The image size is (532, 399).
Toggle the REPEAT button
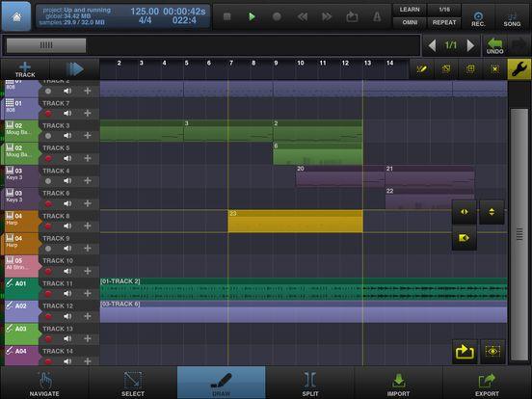443,22
